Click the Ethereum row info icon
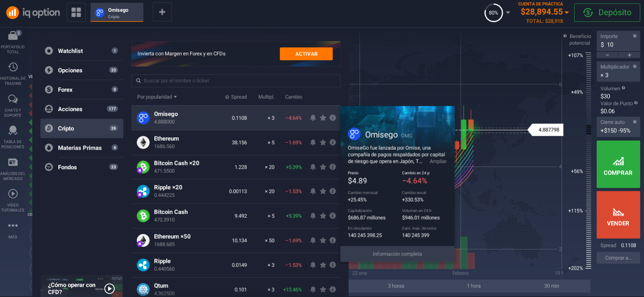The image size is (644, 297). (333, 142)
